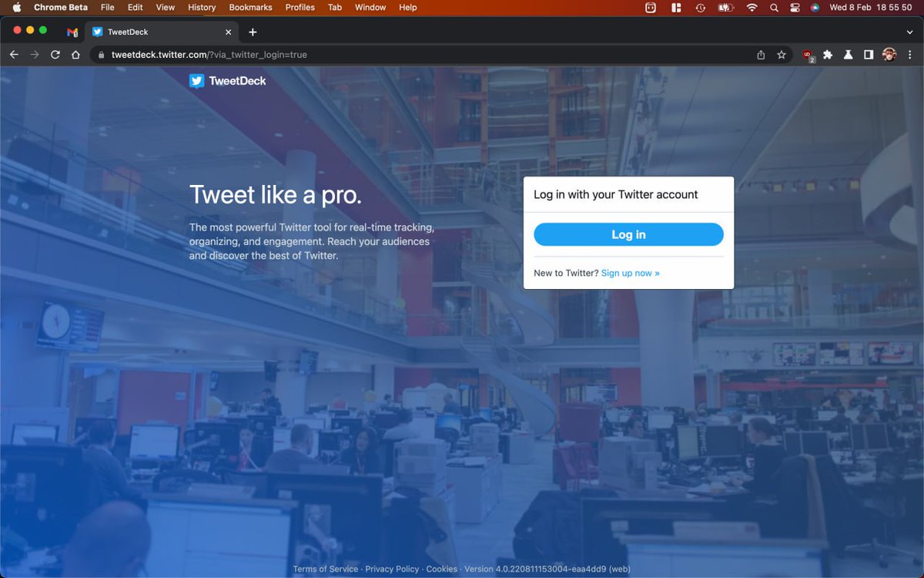This screenshot has width=924, height=578.
Task: Open the Extensions puzzle-piece menu
Action: [828, 55]
